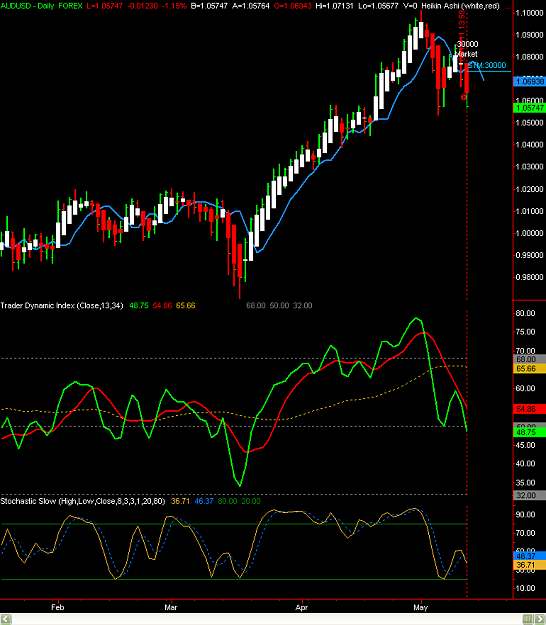Click the 68.00 50.00 32.00 TDI level legend
546x625 pixels.
click(x=279, y=306)
